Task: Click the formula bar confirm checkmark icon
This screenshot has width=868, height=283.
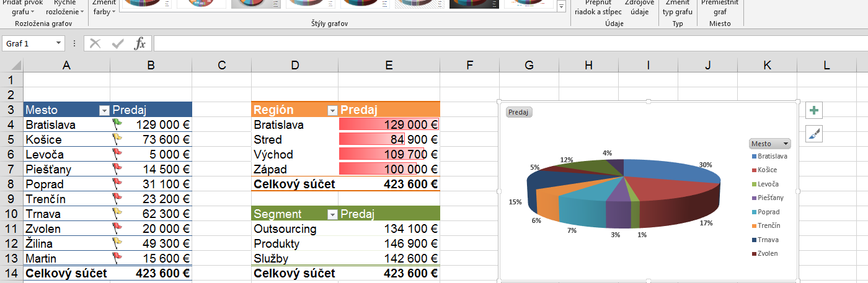Action: pyautogui.click(x=118, y=43)
